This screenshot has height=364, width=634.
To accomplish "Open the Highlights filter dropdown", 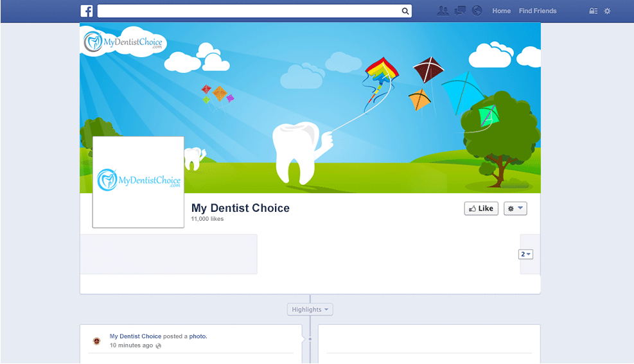I will [310, 309].
